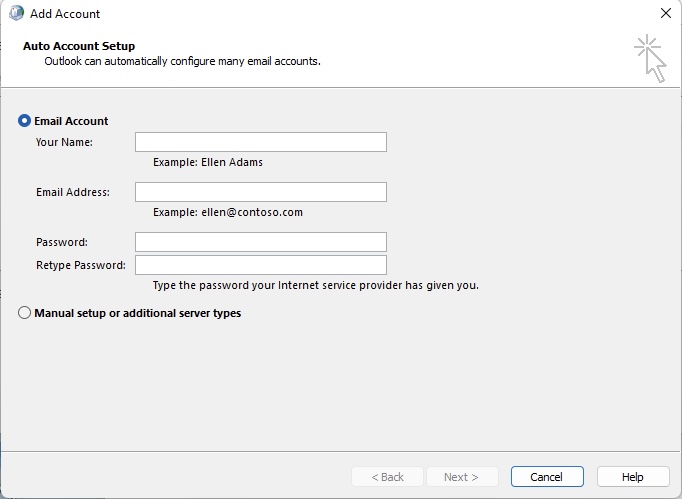Click the "Retype Password:" label
Viewport: 682px width, 499px height.
tap(80, 265)
